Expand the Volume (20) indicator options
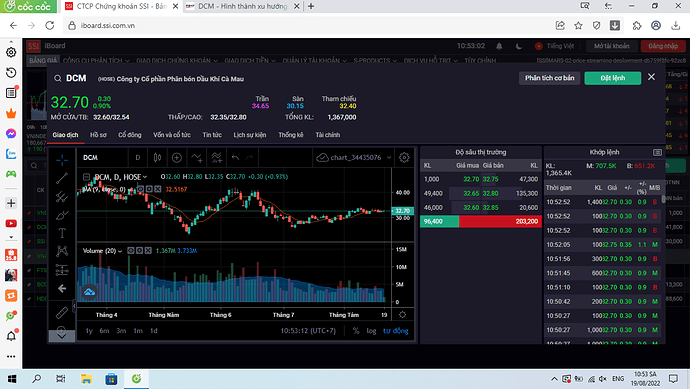690x389 pixels. click(120, 251)
